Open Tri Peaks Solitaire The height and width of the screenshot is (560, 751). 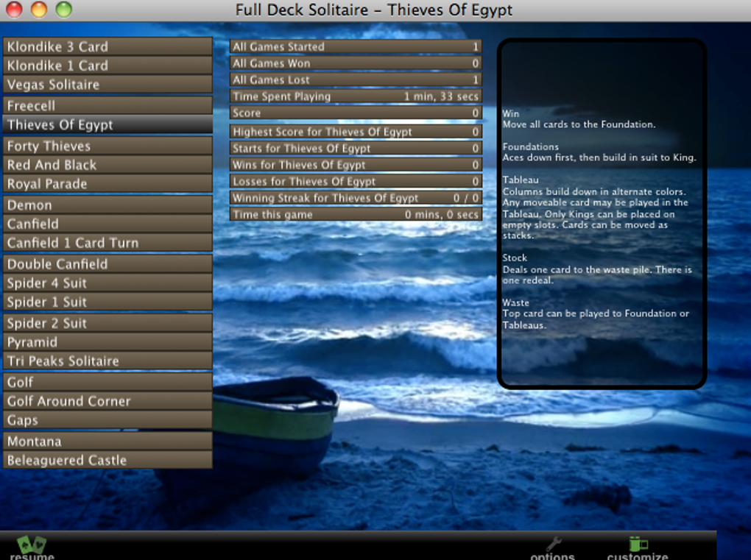pyautogui.click(x=107, y=361)
